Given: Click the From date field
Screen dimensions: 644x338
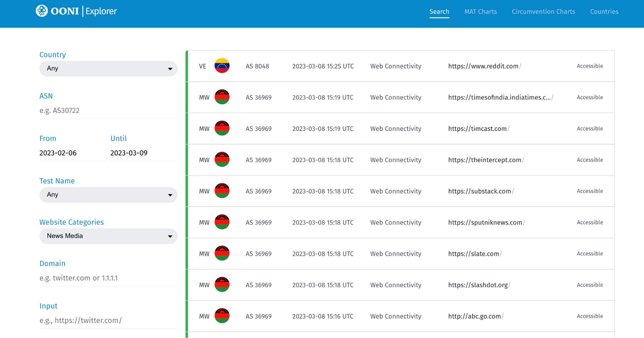Looking at the screenshot, I should (x=72, y=153).
